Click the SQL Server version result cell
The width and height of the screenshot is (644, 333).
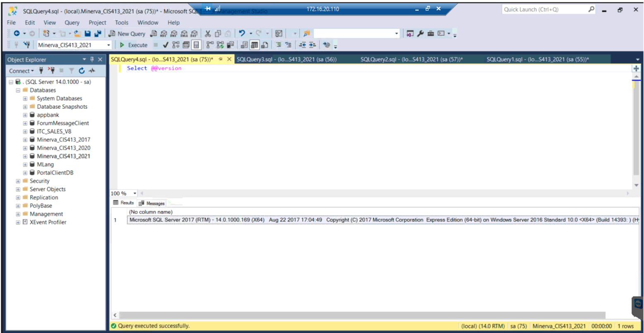pos(383,220)
